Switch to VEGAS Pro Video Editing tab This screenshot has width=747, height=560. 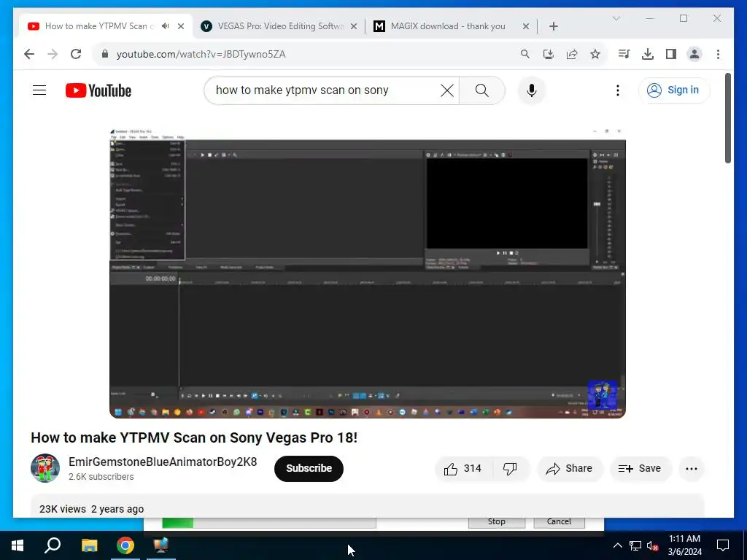[280, 26]
